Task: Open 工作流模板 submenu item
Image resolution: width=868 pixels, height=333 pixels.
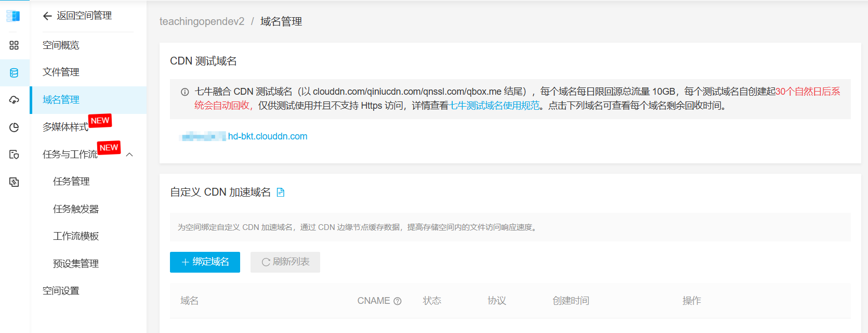Action: coord(76,236)
